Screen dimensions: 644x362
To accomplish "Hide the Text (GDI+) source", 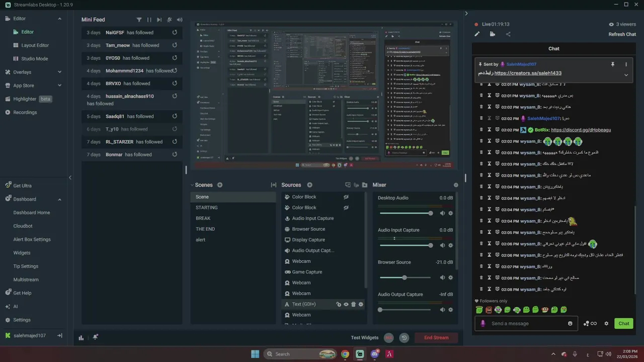I will 346,304.
